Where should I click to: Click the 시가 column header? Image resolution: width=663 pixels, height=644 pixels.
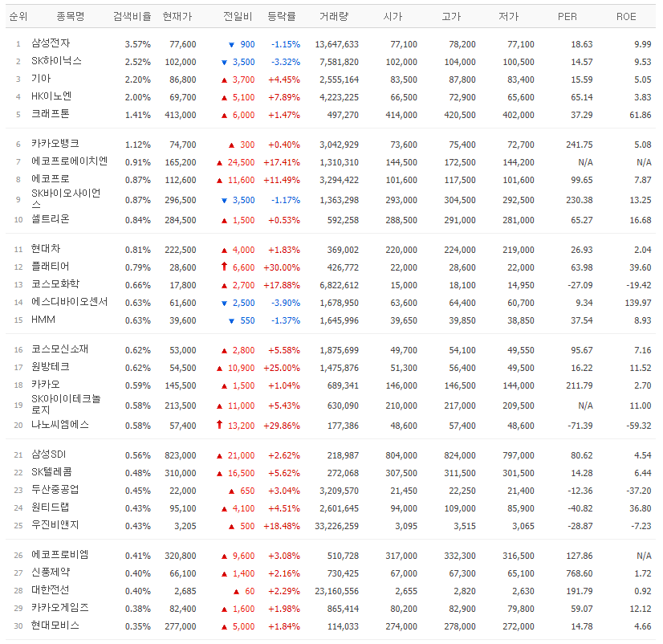[x=393, y=17]
